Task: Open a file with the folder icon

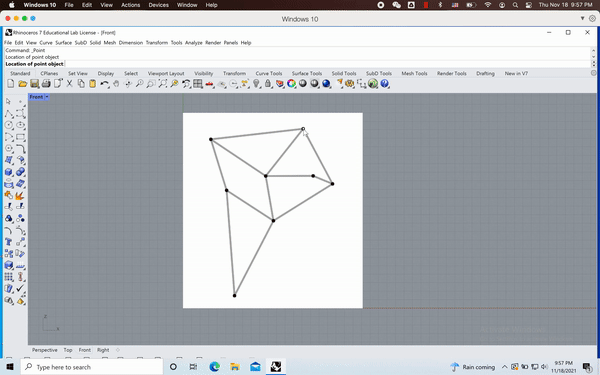Action: click(23, 83)
